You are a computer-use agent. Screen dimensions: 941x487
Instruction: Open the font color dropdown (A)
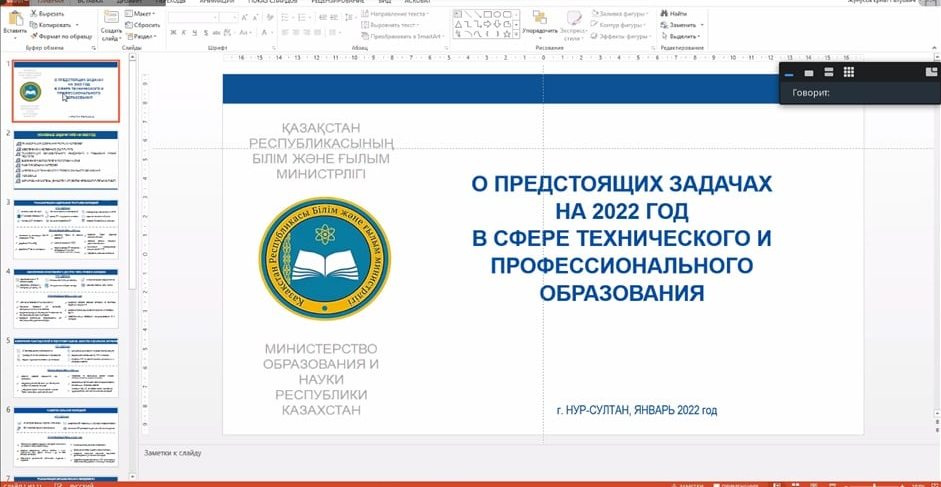tap(267, 32)
